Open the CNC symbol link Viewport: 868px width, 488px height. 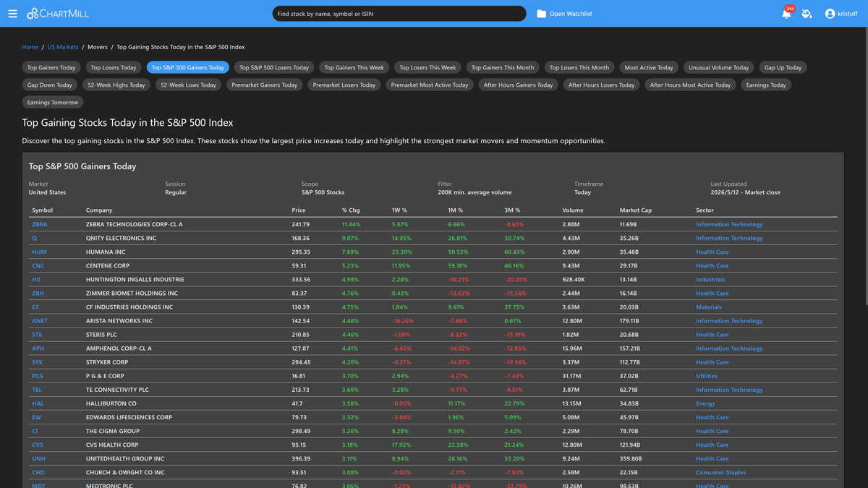pyautogui.click(x=38, y=265)
